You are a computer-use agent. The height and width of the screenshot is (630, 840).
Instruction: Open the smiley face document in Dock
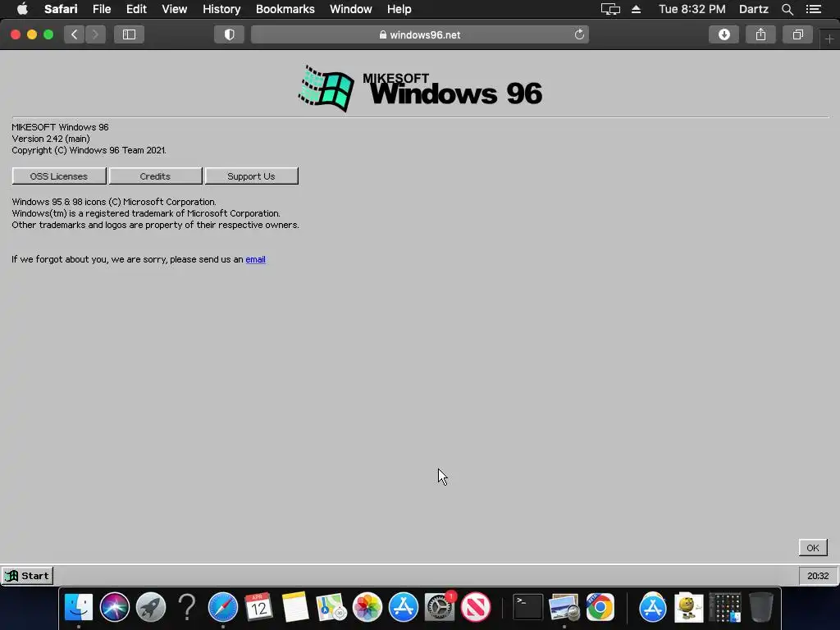[688, 607]
